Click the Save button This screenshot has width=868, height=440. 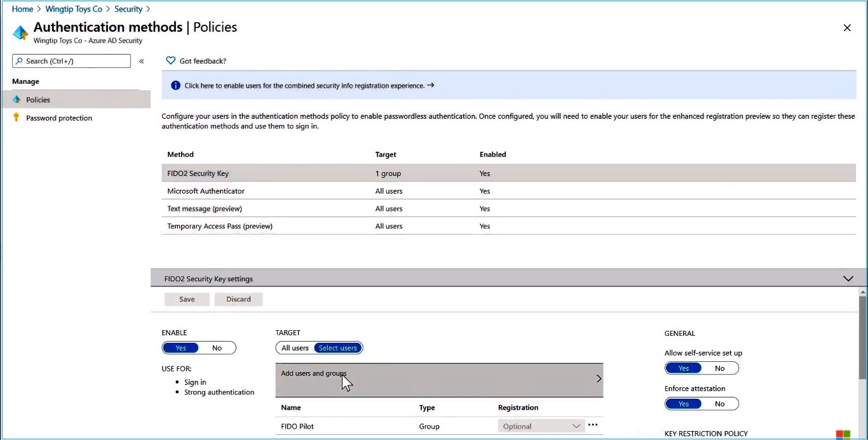click(x=187, y=299)
